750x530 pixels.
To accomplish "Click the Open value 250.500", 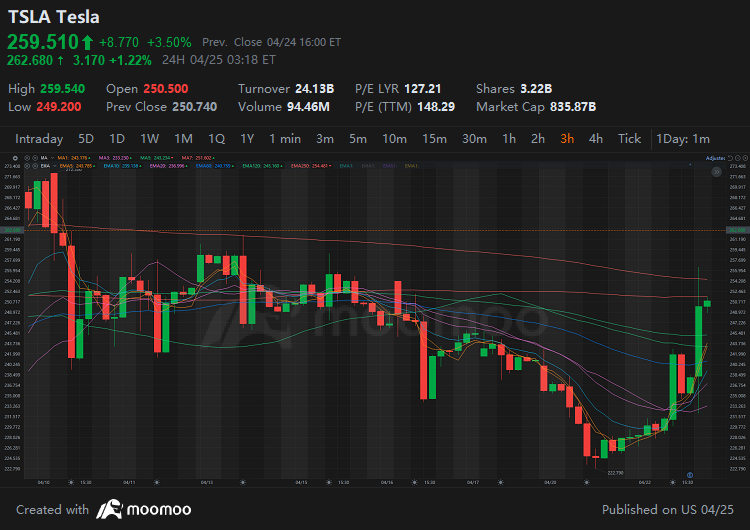I will pos(166,89).
